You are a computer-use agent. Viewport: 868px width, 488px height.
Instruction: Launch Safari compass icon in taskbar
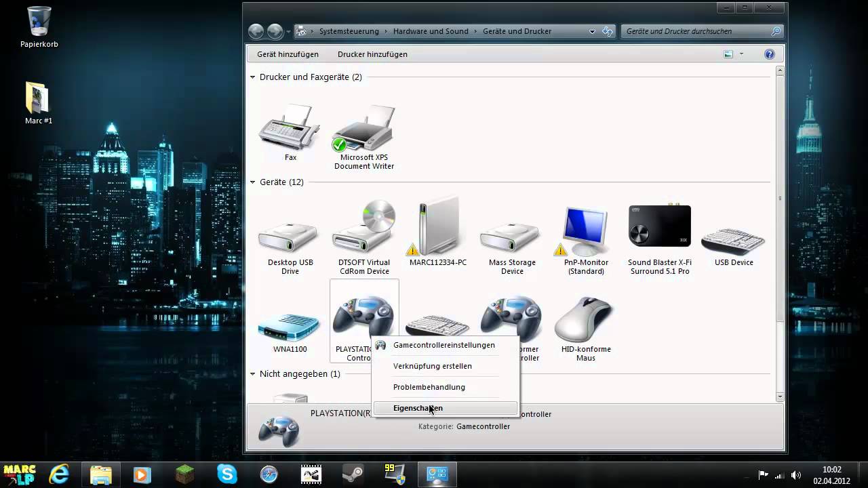coord(269,474)
